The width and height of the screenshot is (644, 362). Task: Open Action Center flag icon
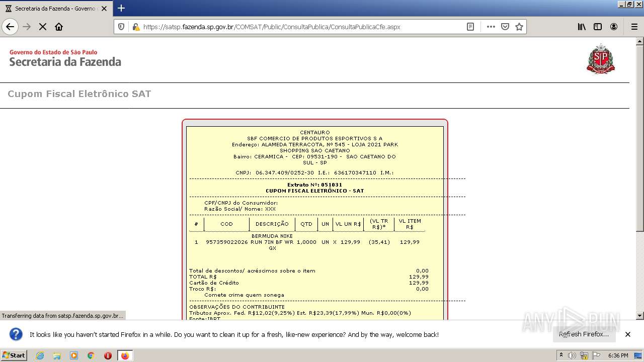click(596, 355)
